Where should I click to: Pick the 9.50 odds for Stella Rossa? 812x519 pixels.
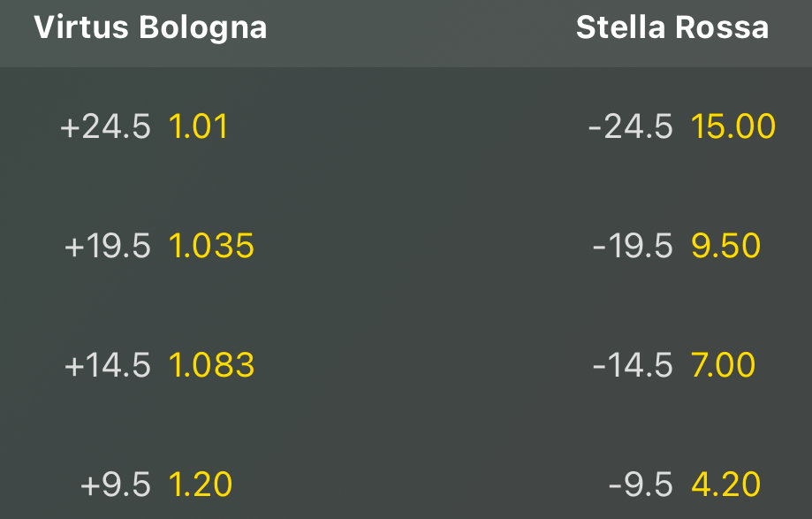pos(725,247)
